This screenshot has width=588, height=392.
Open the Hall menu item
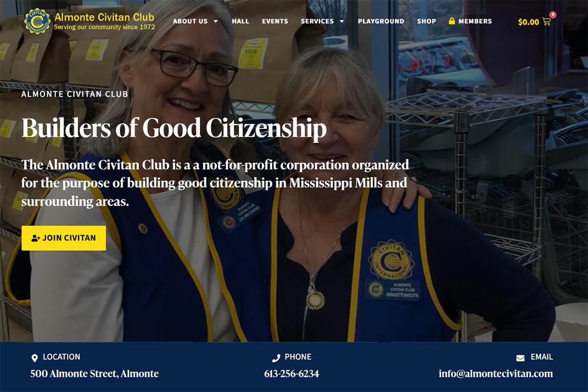tap(241, 21)
